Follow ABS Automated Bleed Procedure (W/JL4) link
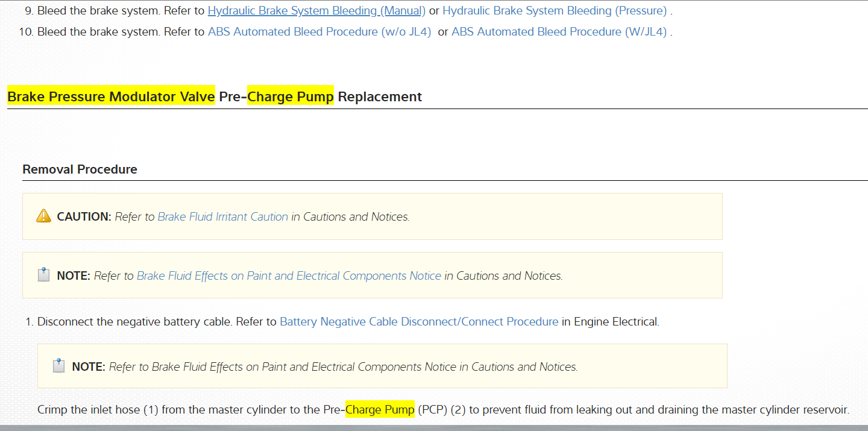Screen dimensions: 868x431 (x=559, y=31)
